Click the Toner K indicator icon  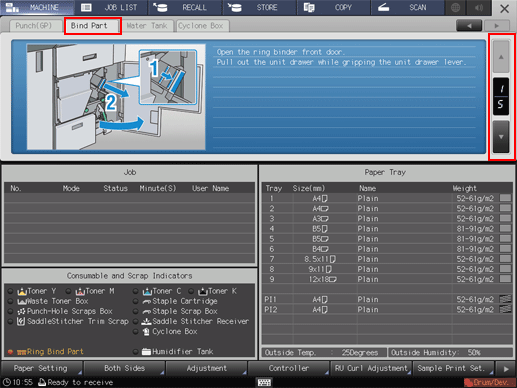(203, 292)
